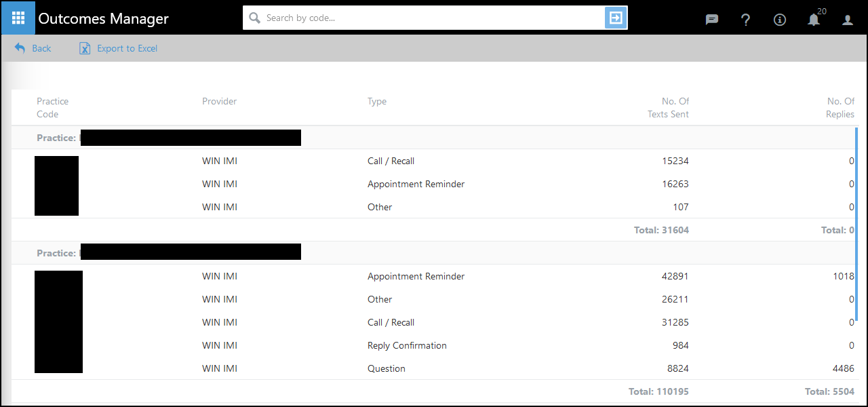The height and width of the screenshot is (407, 868).
Task: Click the Back button label
Action: [41, 48]
